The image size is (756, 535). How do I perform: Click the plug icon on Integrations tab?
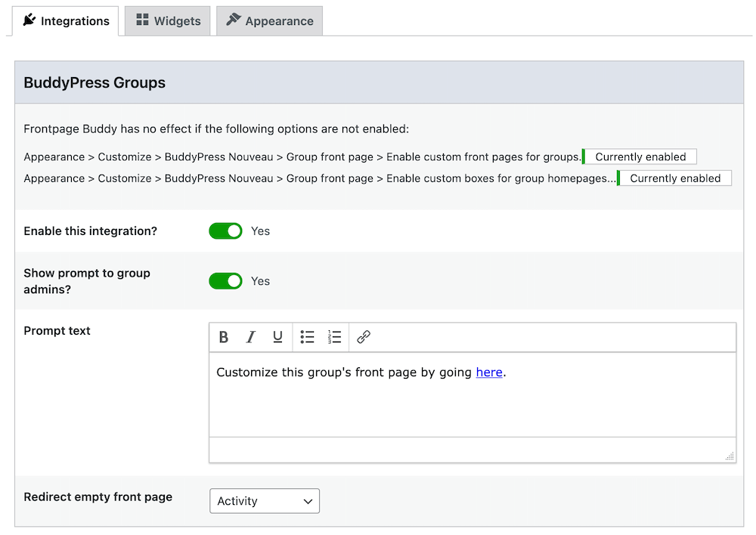click(29, 20)
